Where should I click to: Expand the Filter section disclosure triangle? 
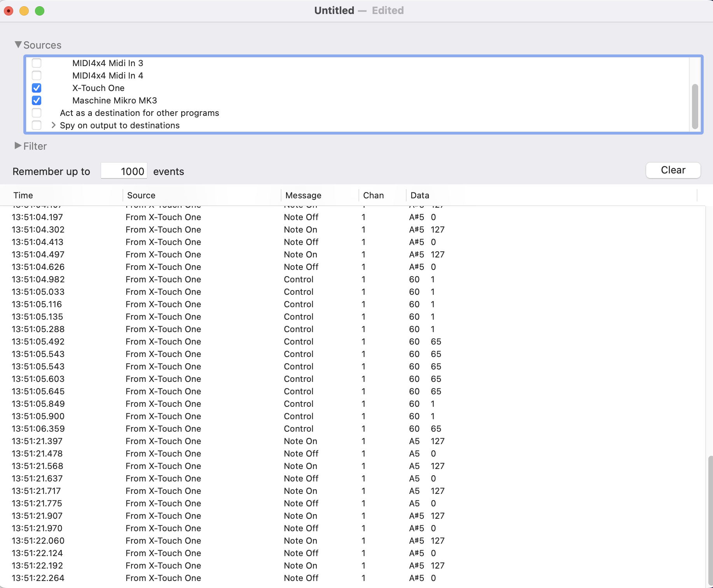coord(18,146)
